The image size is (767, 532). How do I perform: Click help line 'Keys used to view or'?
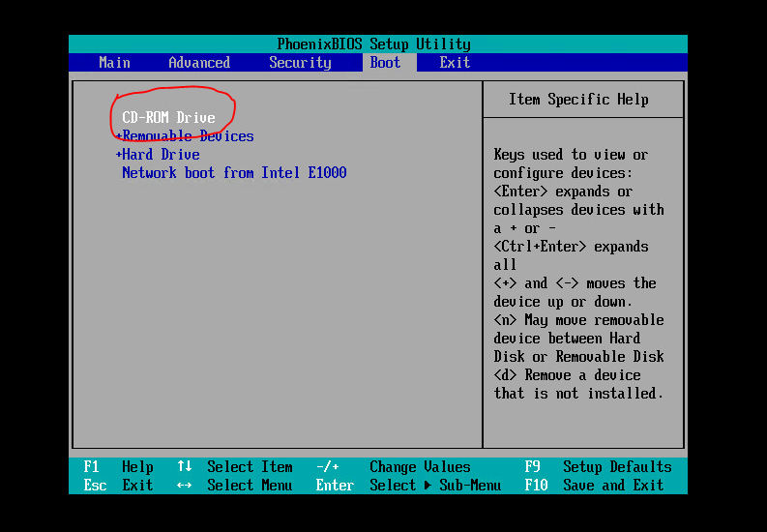[x=571, y=155]
